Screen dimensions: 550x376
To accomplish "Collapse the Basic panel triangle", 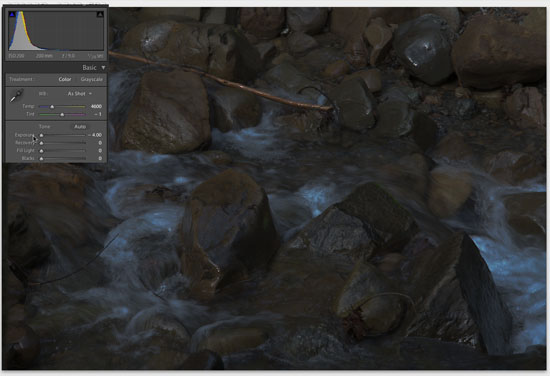I will tap(103, 67).
